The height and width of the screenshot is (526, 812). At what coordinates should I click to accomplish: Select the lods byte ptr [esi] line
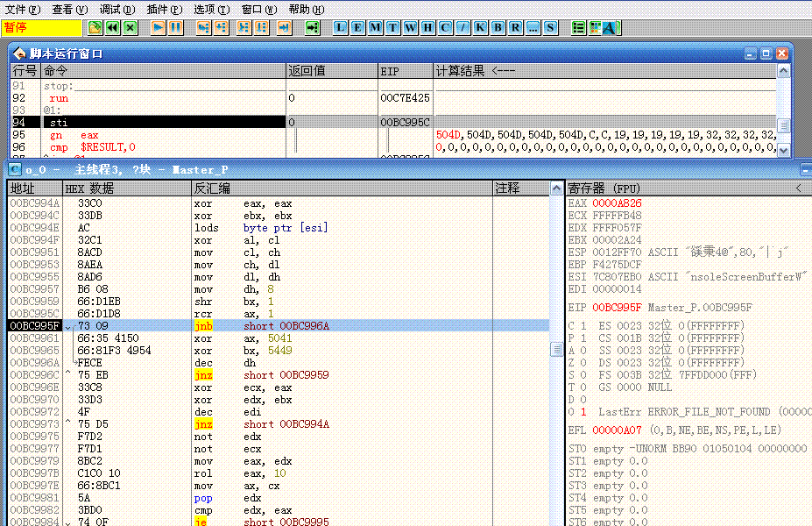(x=279, y=228)
